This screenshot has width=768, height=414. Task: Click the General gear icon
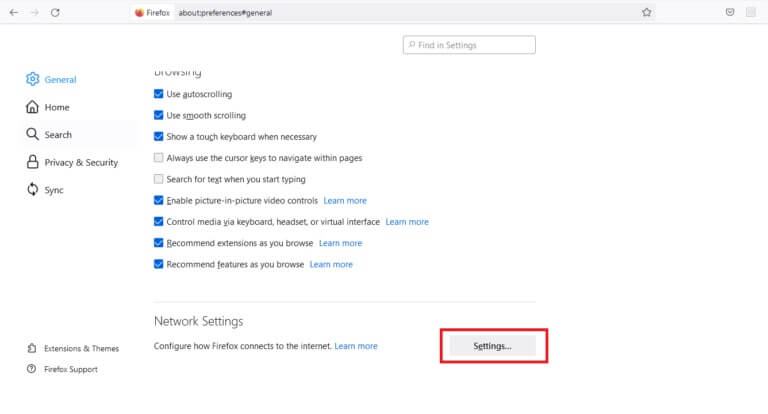point(32,79)
